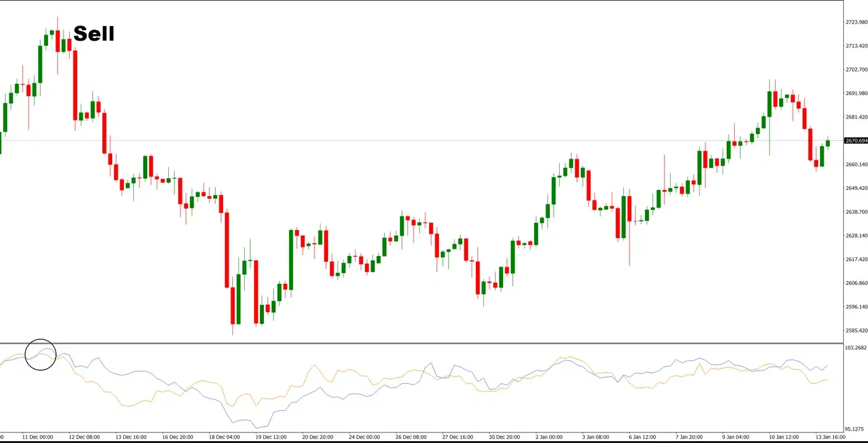Click the current price tag 2670.694

(856, 141)
